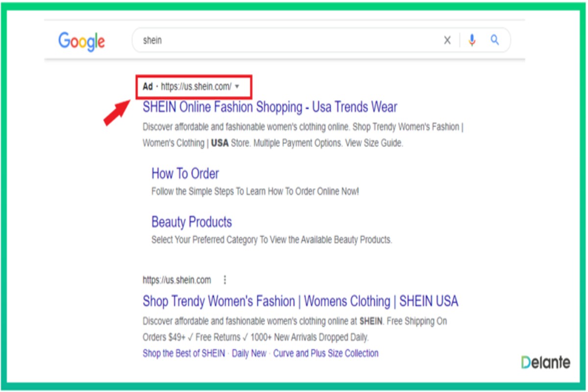
Task: Click the Google logo
Action: 82,41
